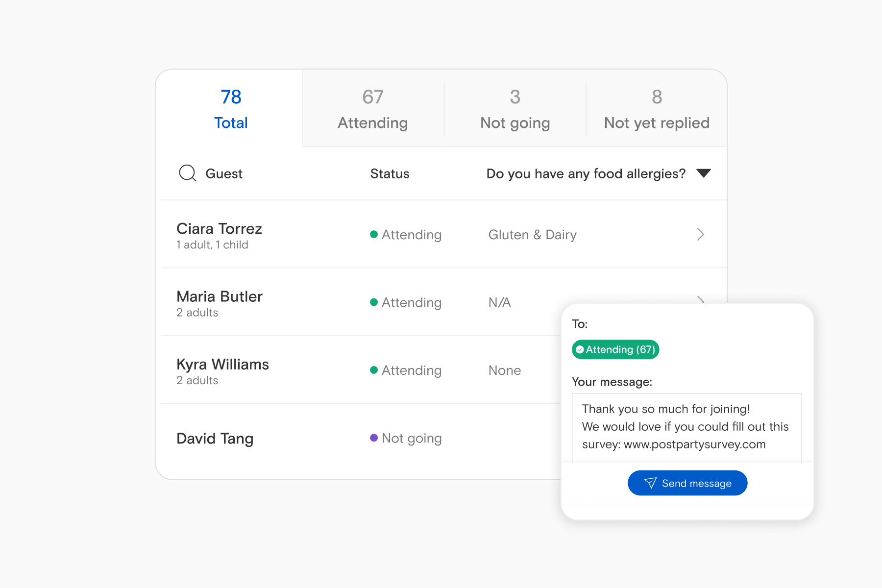882x588 pixels.
Task: Click the paper plane send icon
Action: click(650, 483)
